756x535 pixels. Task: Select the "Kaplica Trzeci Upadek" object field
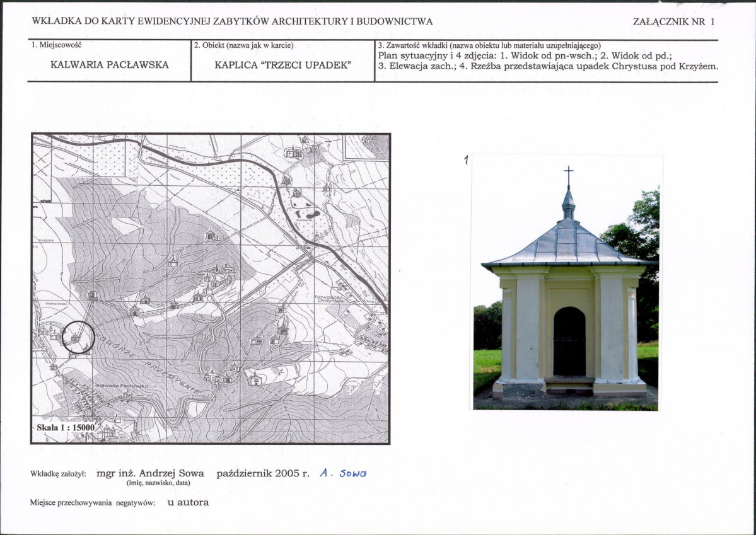[x=282, y=65]
